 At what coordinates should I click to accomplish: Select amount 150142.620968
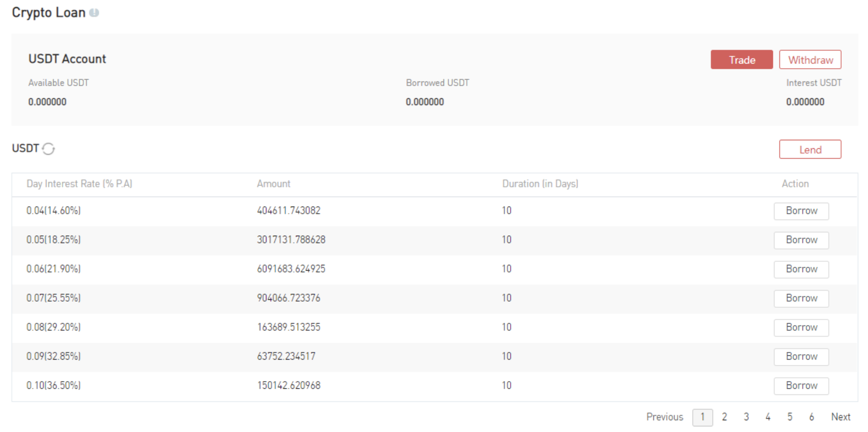point(289,386)
